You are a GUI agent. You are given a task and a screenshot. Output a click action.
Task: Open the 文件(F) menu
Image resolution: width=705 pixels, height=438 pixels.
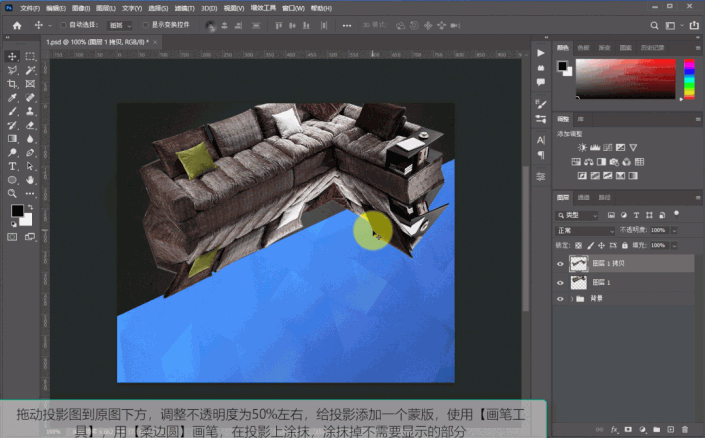click(x=30, y=8)
